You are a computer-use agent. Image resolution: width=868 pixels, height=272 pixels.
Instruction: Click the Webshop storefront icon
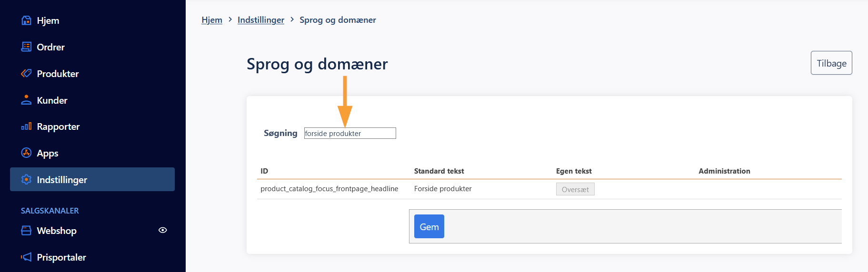(x=26, y=230)
